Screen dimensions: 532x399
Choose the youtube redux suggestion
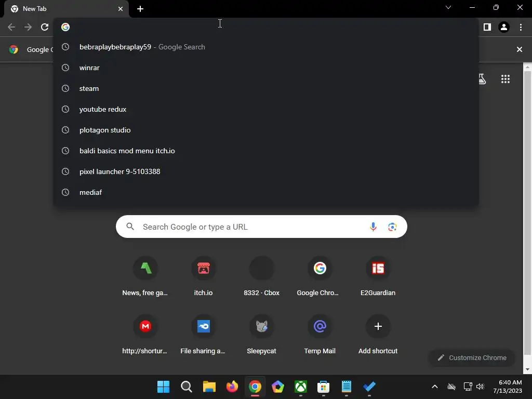[x=266, y=109]
